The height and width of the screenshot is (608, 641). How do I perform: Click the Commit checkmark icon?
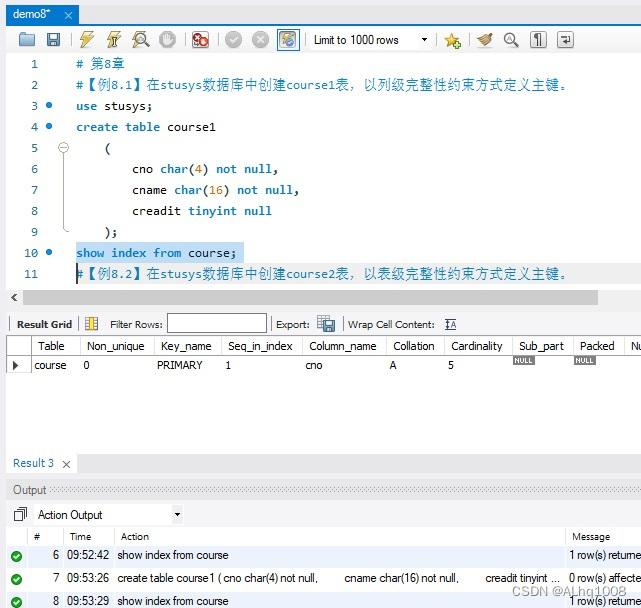233,40
